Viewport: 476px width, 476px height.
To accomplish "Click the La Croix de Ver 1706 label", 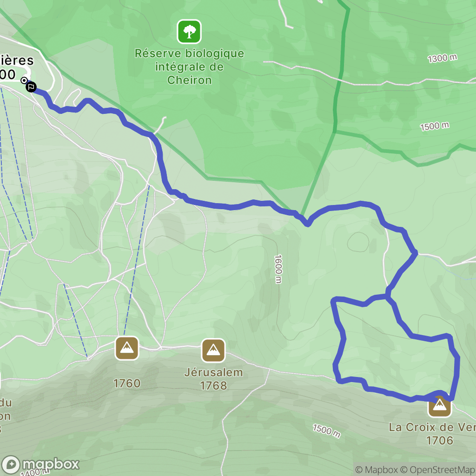I will [x=433, y=434].
